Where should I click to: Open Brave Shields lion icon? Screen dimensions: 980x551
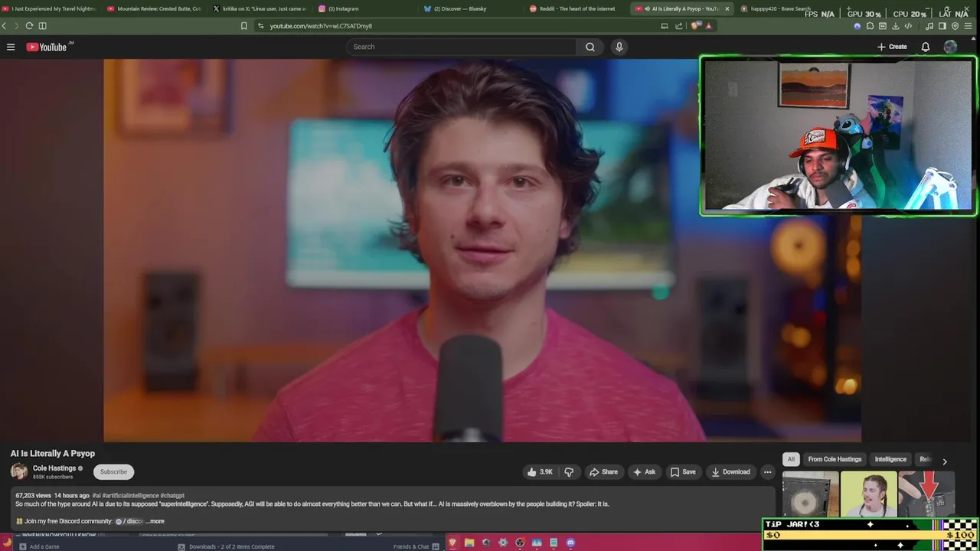pos(696,25)
